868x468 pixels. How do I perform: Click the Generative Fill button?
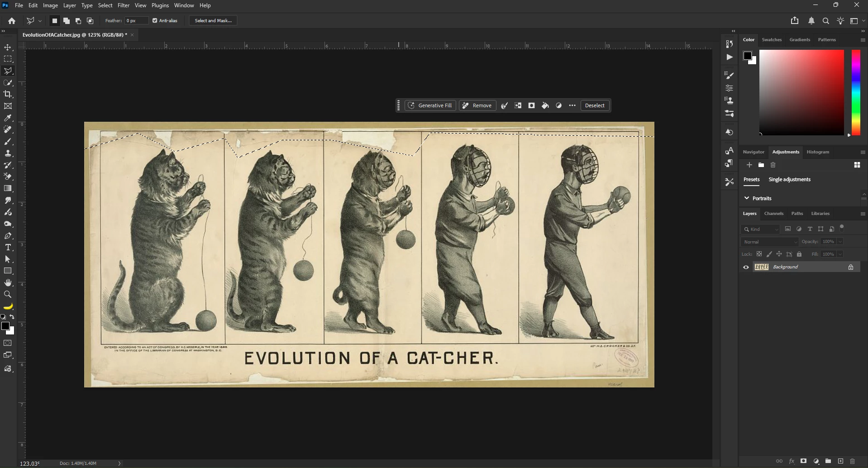pos(430,105)
